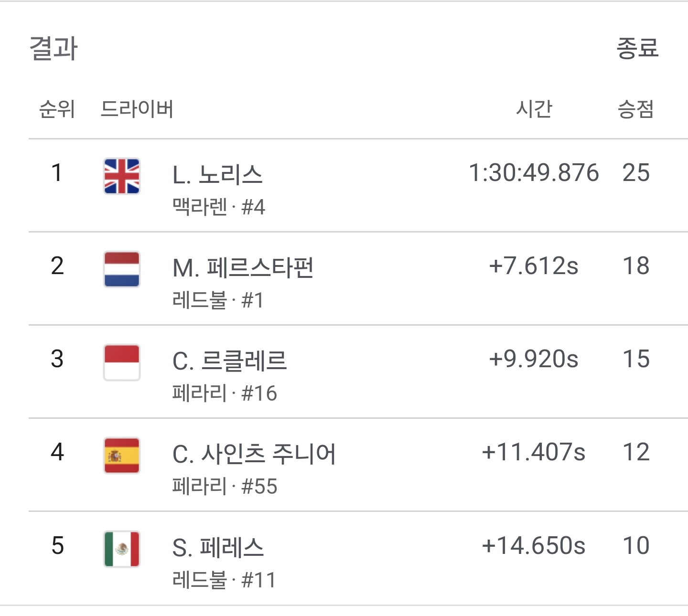The height and width of the screenshot is (616, 688).
Task: Click the winning time 1:30:49.876
Action: [x=534, y=173]
